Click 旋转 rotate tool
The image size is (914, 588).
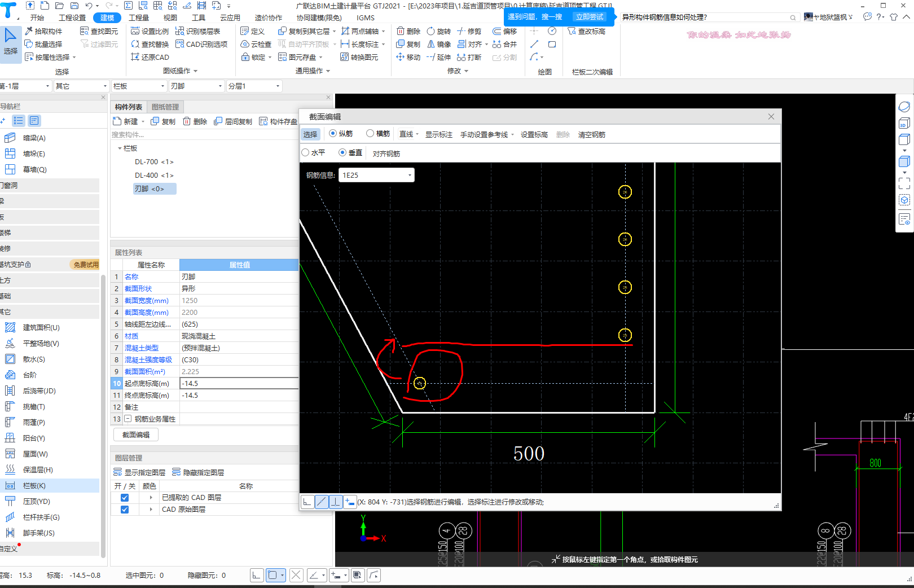pos(439,31)
